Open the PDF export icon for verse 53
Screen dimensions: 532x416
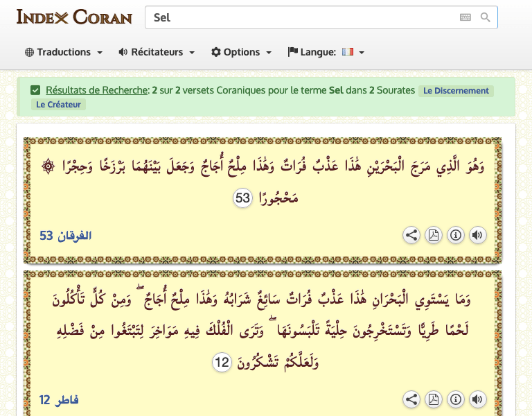(x=434, y=235)
